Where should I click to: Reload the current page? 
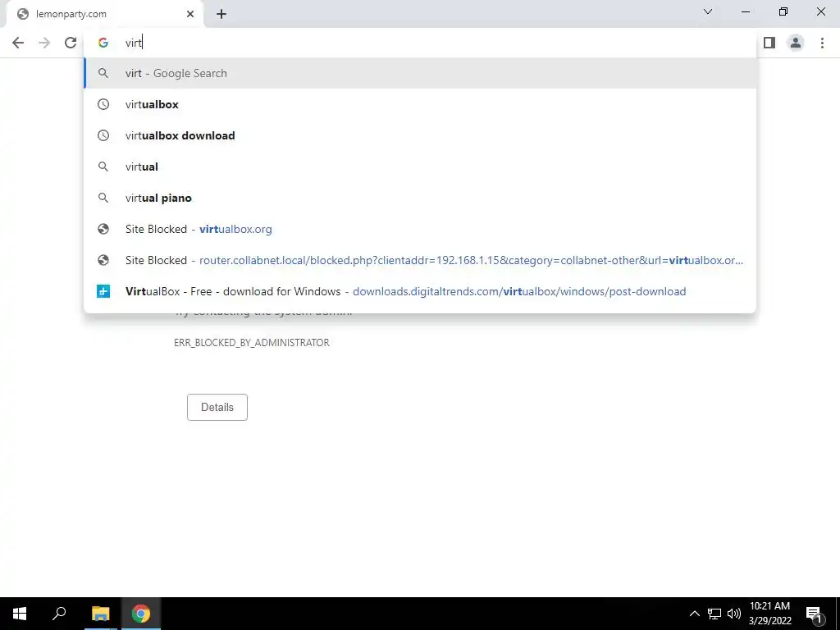[x=71, y=43]
